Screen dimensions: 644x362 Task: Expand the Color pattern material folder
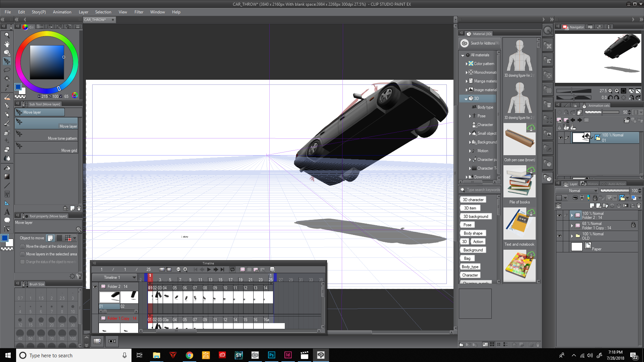tap(466, 64)
